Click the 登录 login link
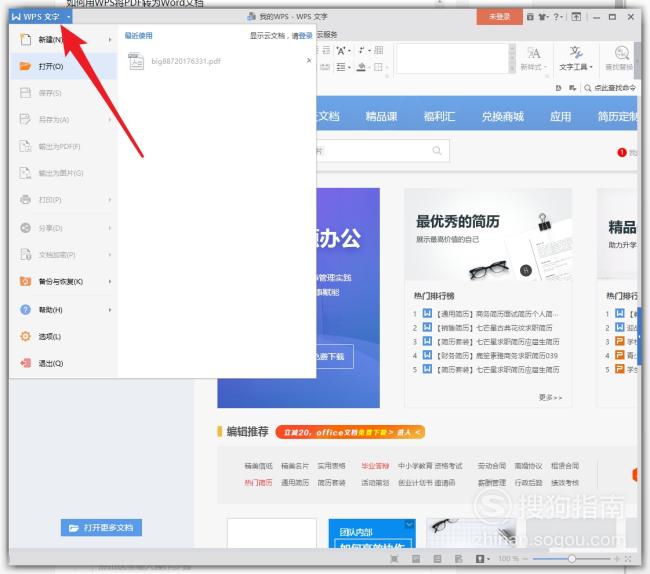Viewport: 650px width, 574px height. pos(306,36)
